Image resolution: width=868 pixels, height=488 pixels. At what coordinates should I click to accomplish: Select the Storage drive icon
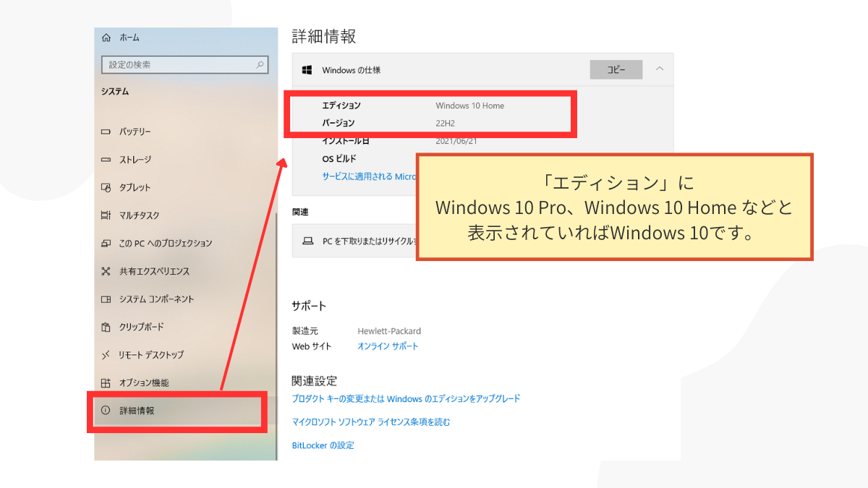pyautogui.click(x=106, y=160)
